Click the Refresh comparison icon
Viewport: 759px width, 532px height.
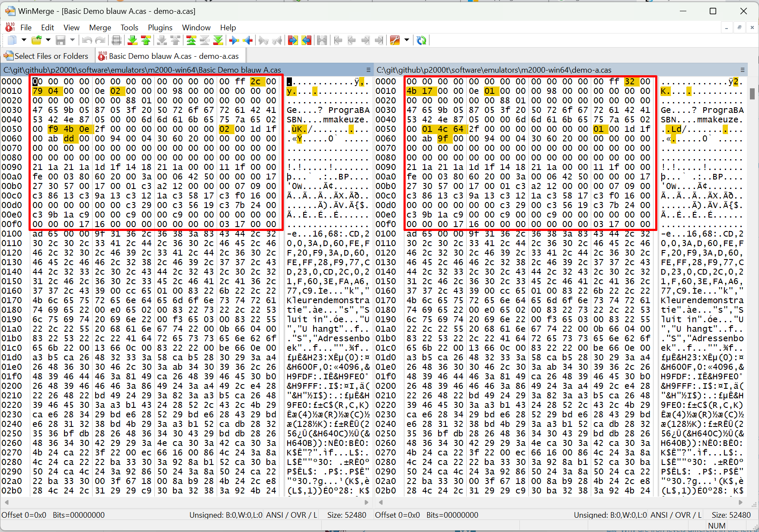point(421,40)
